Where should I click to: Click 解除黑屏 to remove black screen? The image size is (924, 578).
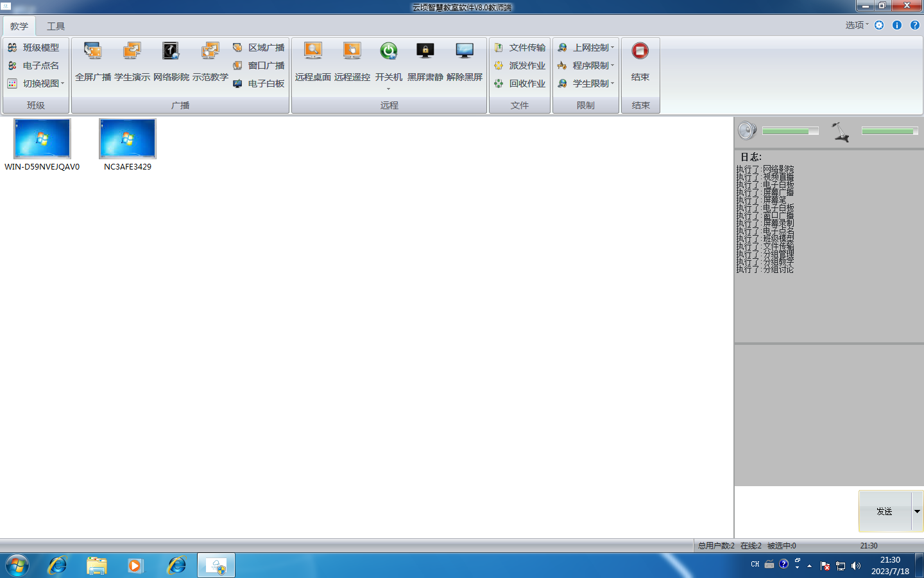(464, 61)
